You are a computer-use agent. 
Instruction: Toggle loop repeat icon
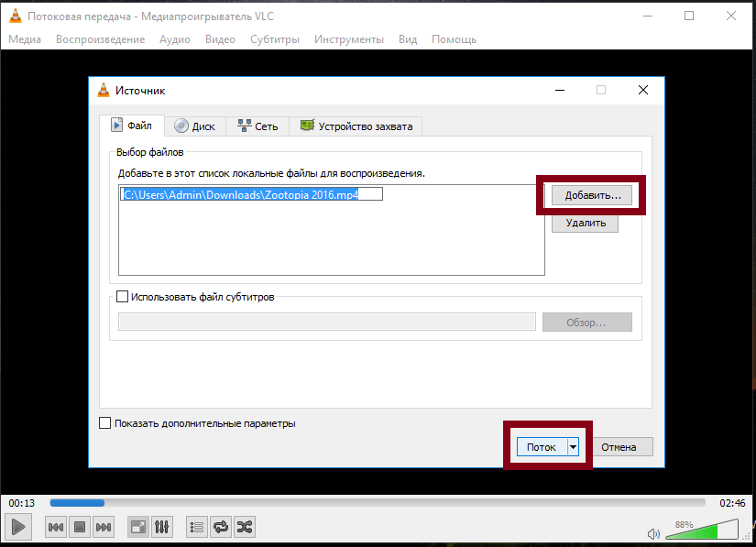pos(220,527)
